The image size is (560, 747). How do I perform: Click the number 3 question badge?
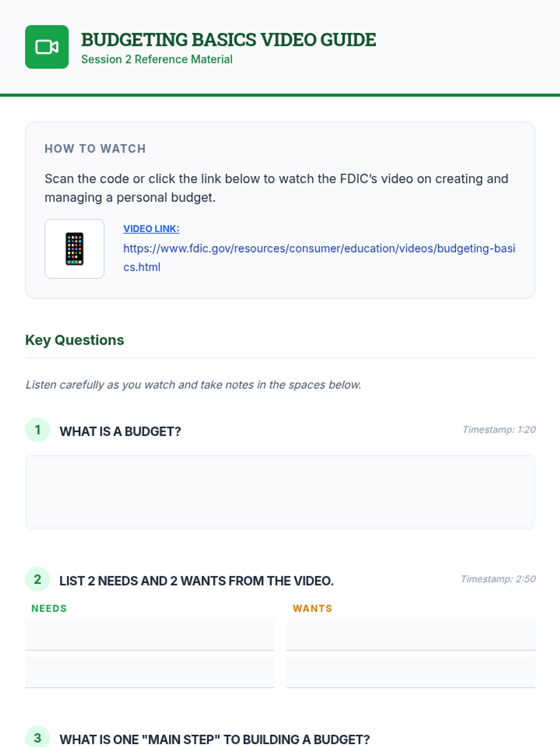(x=37, y=738)
